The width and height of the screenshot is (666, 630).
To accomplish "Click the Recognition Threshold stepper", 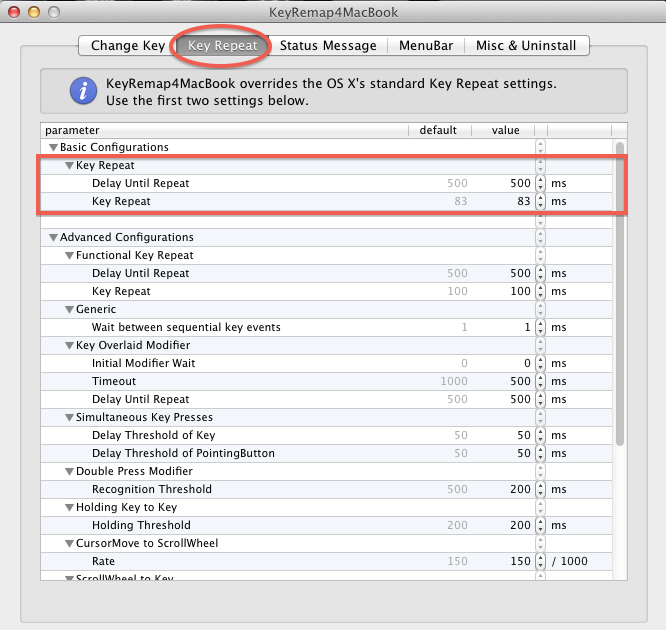I will pos(540,489).
